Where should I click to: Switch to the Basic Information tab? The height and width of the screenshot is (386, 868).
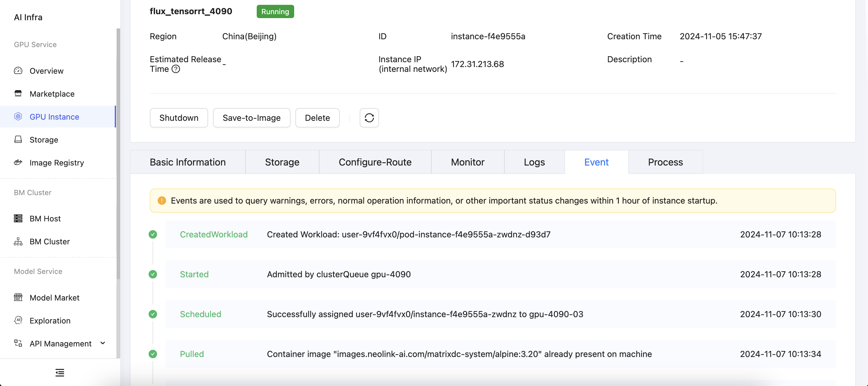[188, 162]
